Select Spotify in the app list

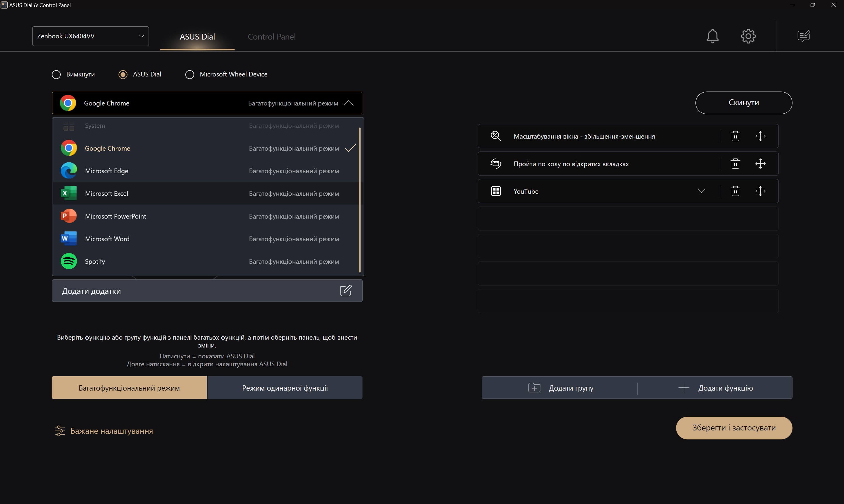95,261
